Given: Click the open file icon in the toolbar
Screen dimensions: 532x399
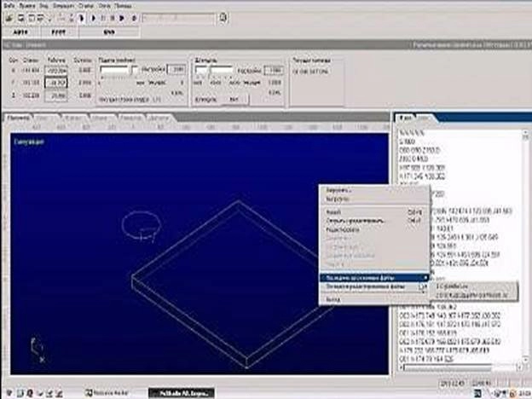Looking at the screenshot, I should 9,18.
